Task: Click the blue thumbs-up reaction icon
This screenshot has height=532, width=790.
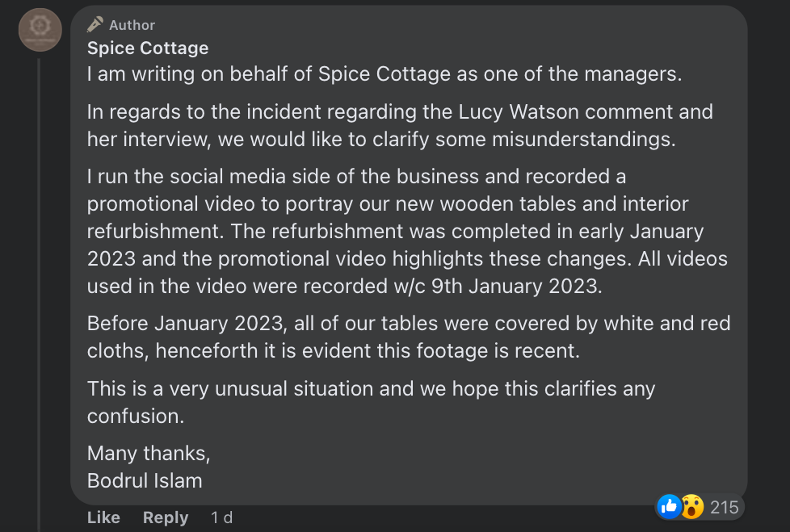Action: coord(669,507)
